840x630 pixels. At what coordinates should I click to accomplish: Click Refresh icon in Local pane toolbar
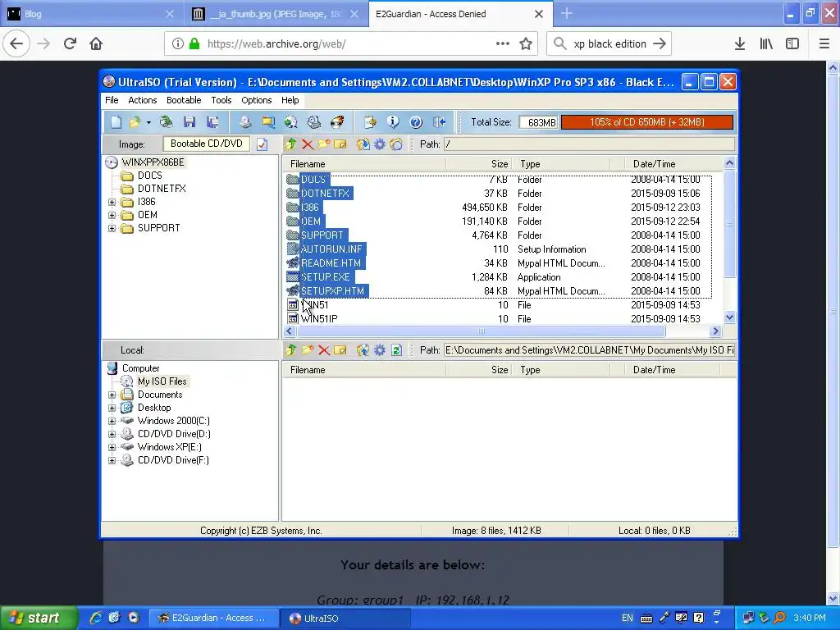click(x=396, y=350)
